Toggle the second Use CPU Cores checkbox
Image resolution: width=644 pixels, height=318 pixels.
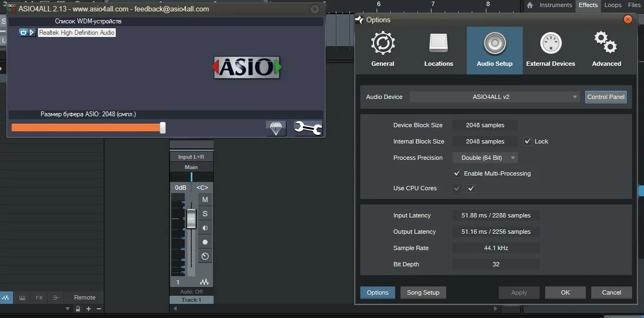[x=471, y=188]
